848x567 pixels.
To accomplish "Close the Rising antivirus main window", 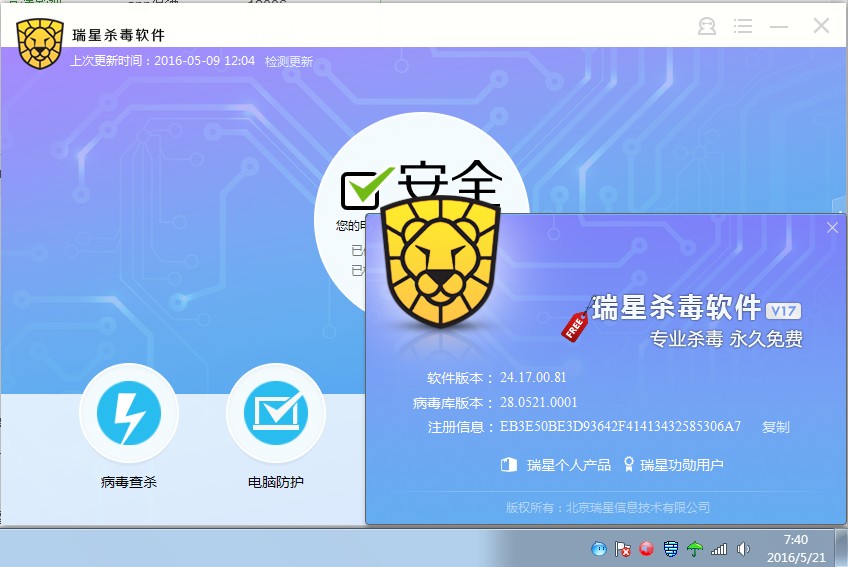I will [x=821, y=25].
